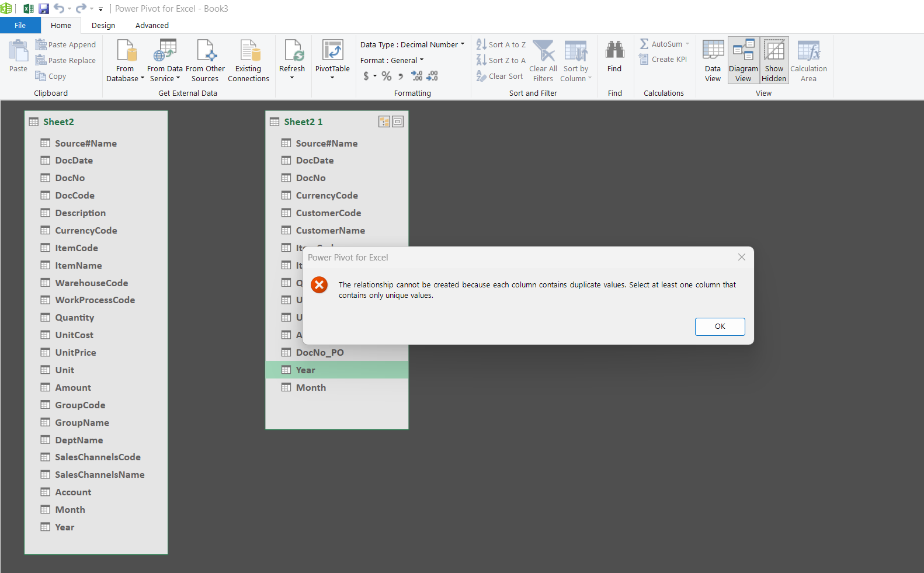
Task: Switch to Data View
Action: click(713, 60)
